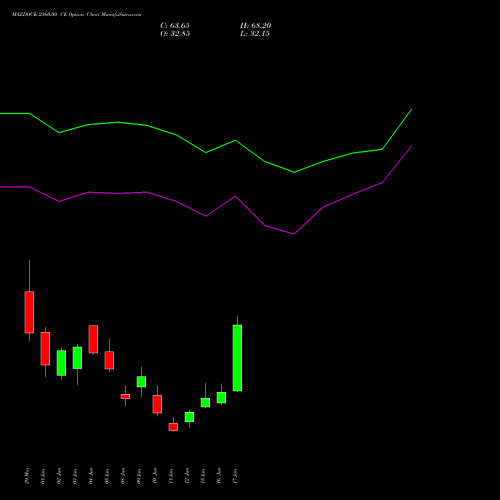Click the red candle for 01 Jun

(45, 348)
